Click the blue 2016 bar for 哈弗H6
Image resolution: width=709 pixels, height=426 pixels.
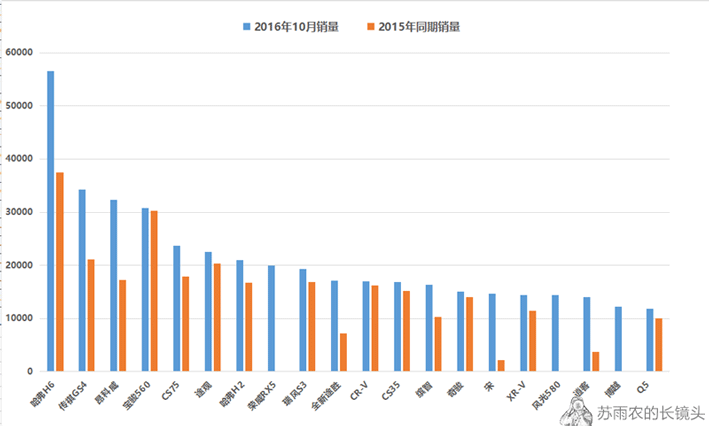click(x=51, y=221)
